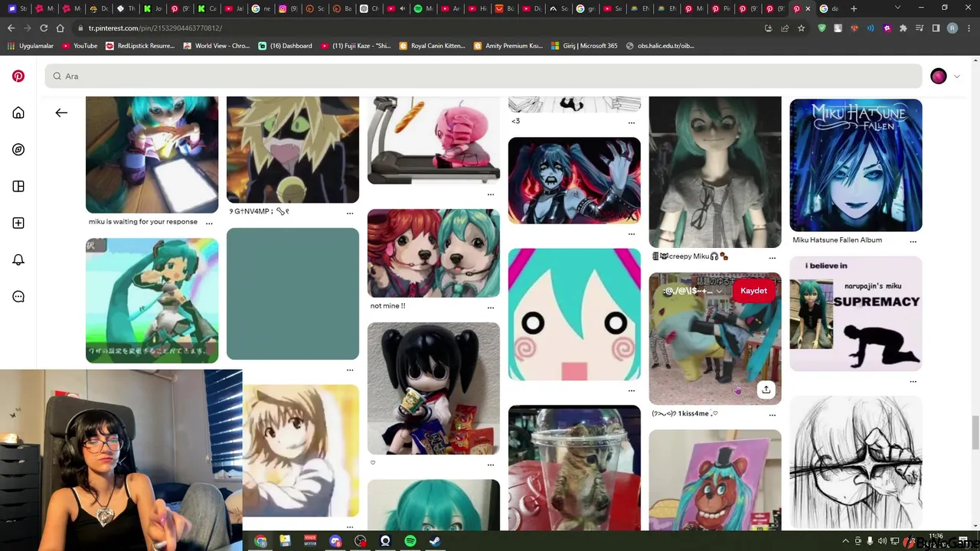Open the 'Giriş | Microsoft 365' bookmark

coord(584,46)
